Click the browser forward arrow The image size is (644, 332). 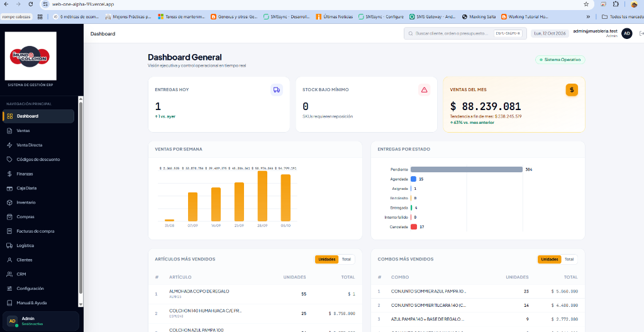[x=18, y=4]
